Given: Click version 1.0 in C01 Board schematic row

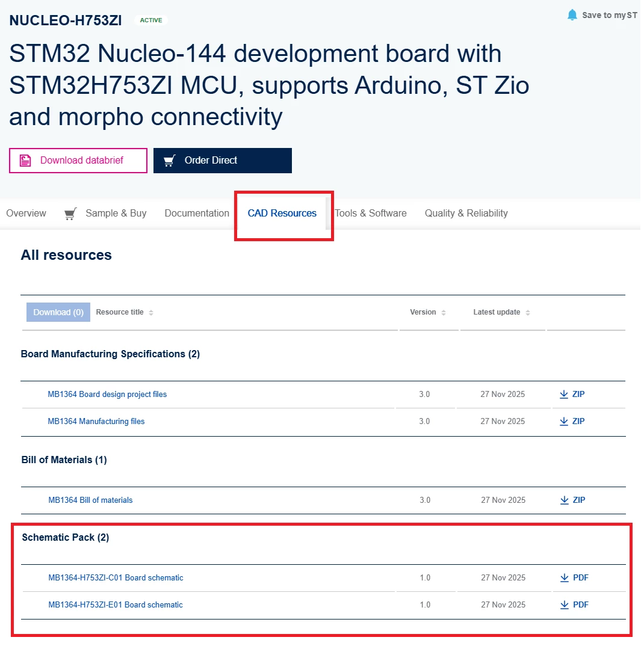Looking at the screenshot, I should click(425, 577).
